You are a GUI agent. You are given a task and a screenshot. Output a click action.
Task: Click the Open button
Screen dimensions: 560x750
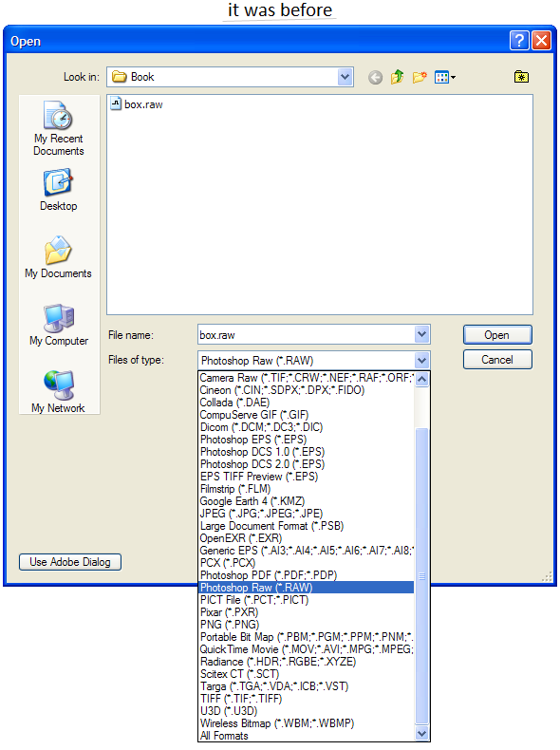click(x=496, y=334)
